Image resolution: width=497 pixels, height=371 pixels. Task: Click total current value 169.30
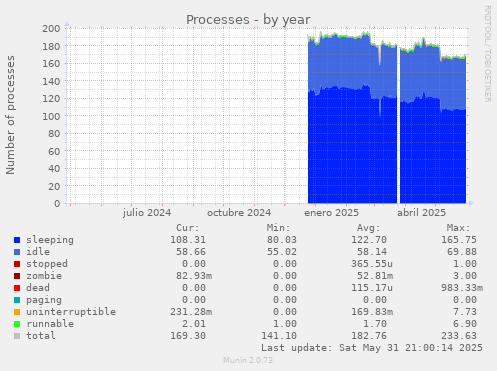pos(188,336)
